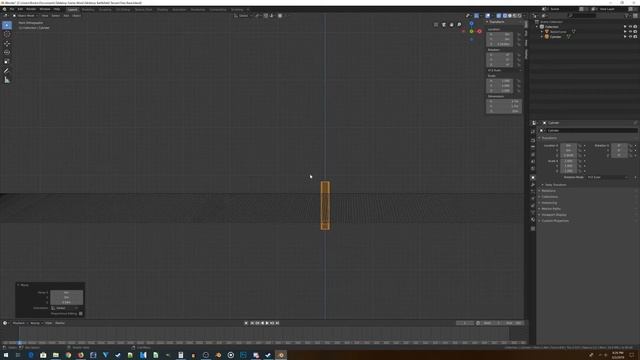
Task: Open Blender icon in Windows taskbar
Action: pos(281,355)
